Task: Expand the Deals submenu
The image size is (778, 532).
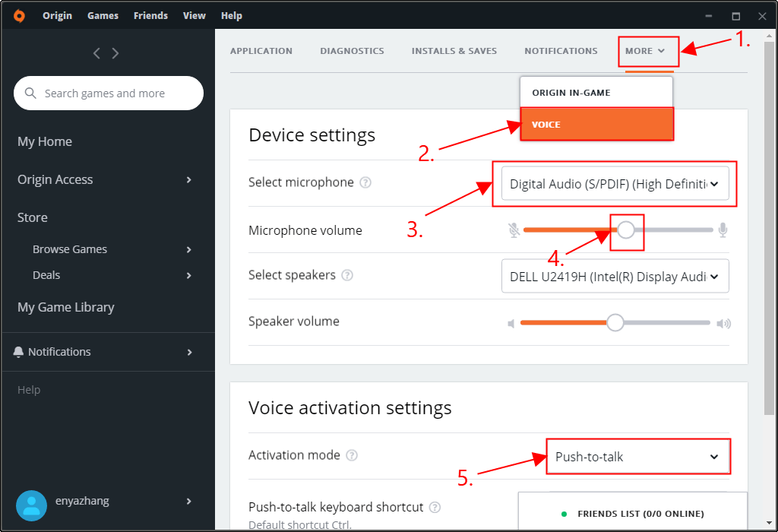Action: point(188,275)
